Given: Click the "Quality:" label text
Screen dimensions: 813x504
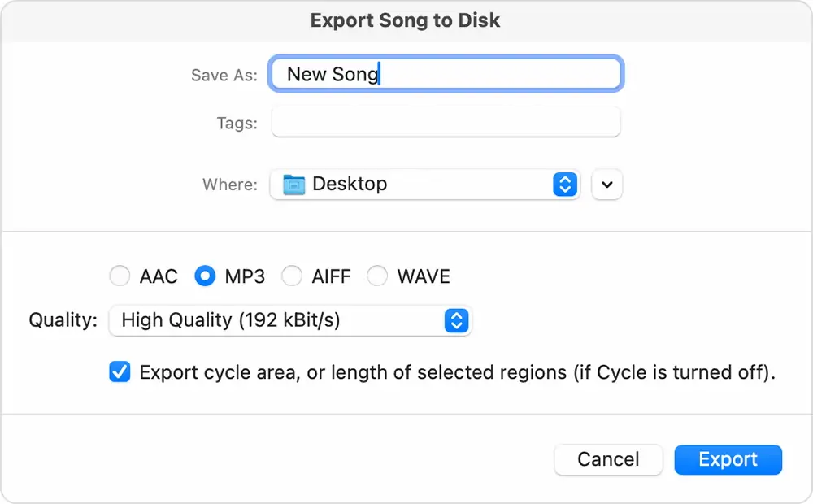Looking at the screenshot, I should pyautogui.click(x=63, y=320).
